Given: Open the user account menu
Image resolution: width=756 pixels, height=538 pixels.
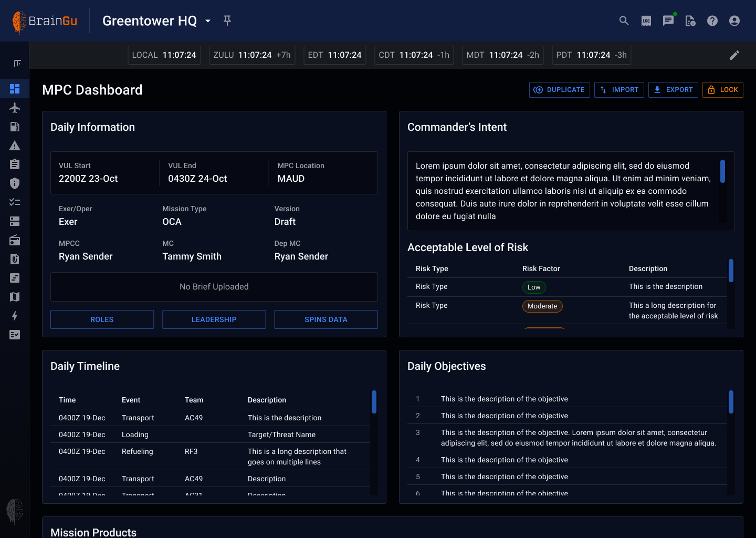Looking at the screenshot, I should click(x=734, y=21).
